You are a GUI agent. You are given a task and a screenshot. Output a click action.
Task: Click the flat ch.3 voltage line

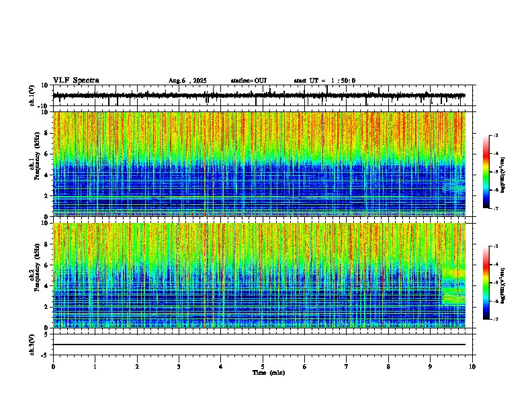click(x=259, y=345)
